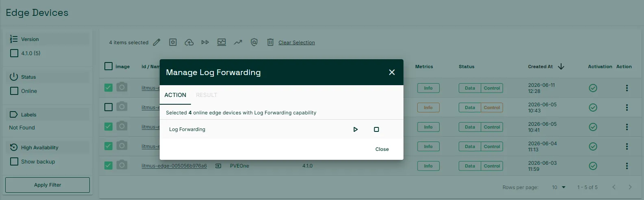The height and width of the screenshot is (200, 644).
Task: Open action menu for 2026-06-04 11:13 row
Action: pyautogui.click(x=627, y=146)
